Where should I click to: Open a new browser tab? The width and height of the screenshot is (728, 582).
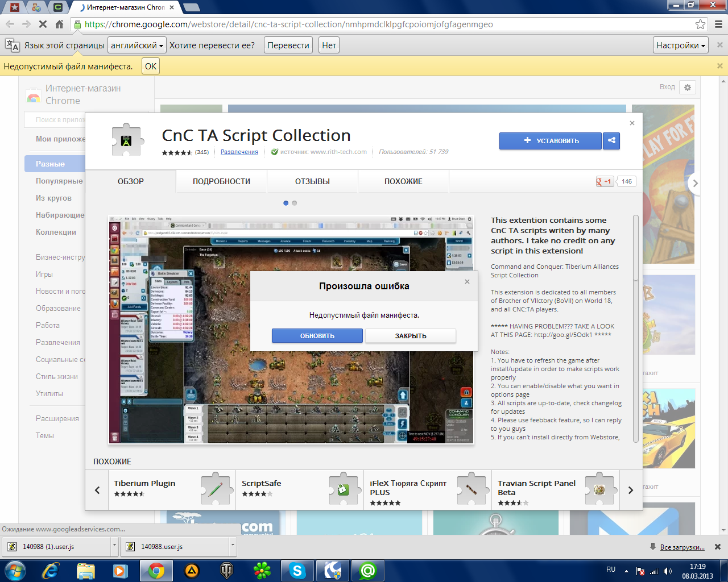tap(192, 7)
